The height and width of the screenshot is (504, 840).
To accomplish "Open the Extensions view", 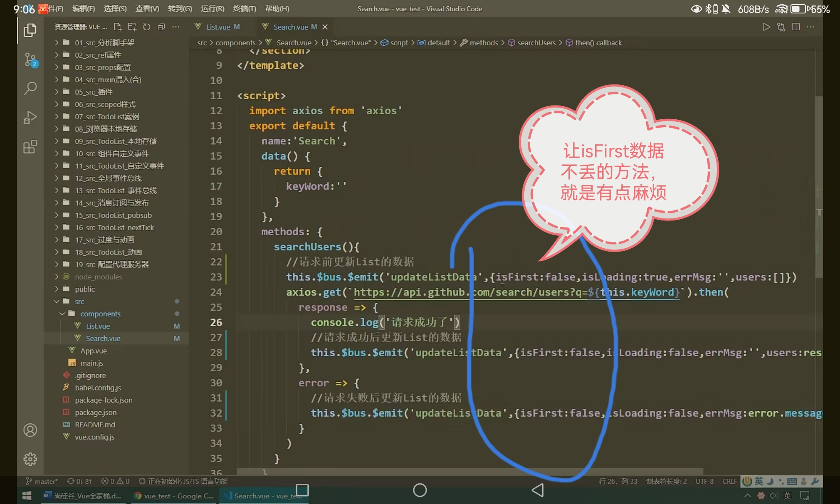I will coord(30,147).
